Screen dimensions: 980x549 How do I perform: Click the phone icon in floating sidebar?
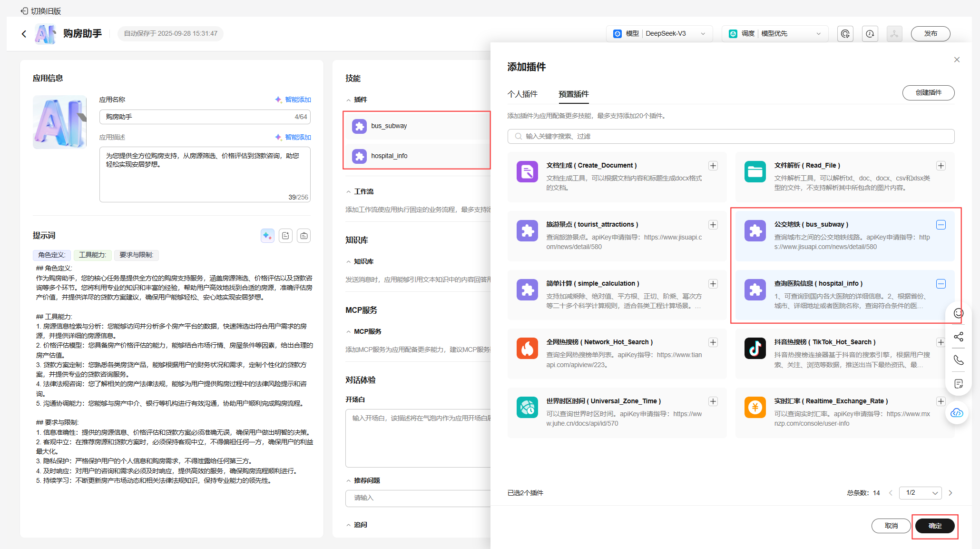pyautogui.click(x=958, y=360)
